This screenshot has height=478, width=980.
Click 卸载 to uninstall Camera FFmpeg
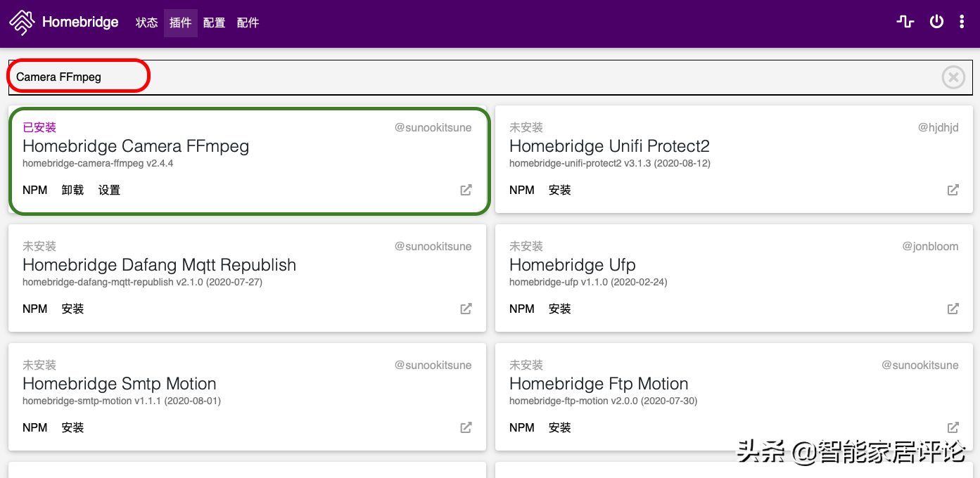tap(72, 190)
